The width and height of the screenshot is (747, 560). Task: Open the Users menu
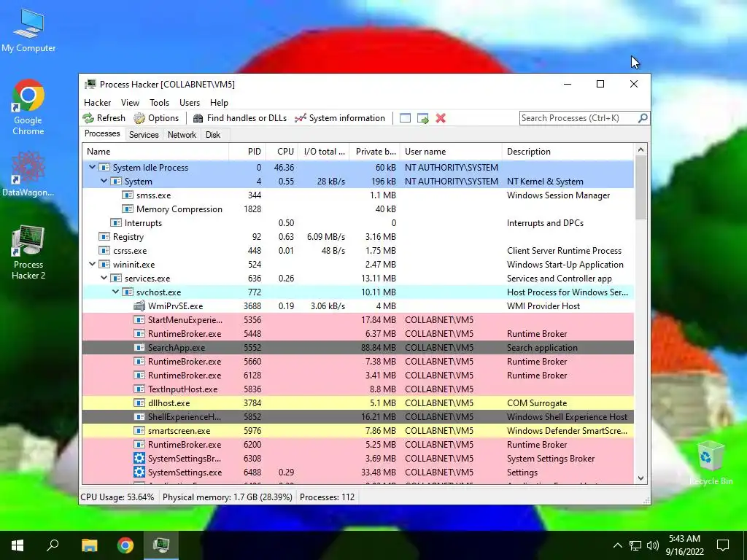click(x=190, y=103)
